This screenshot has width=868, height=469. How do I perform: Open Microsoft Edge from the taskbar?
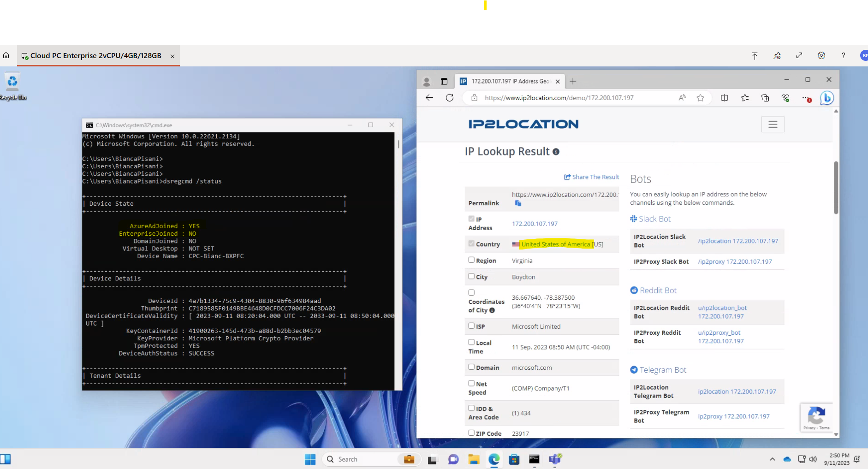pyautogui.click(x=494, y=459)
